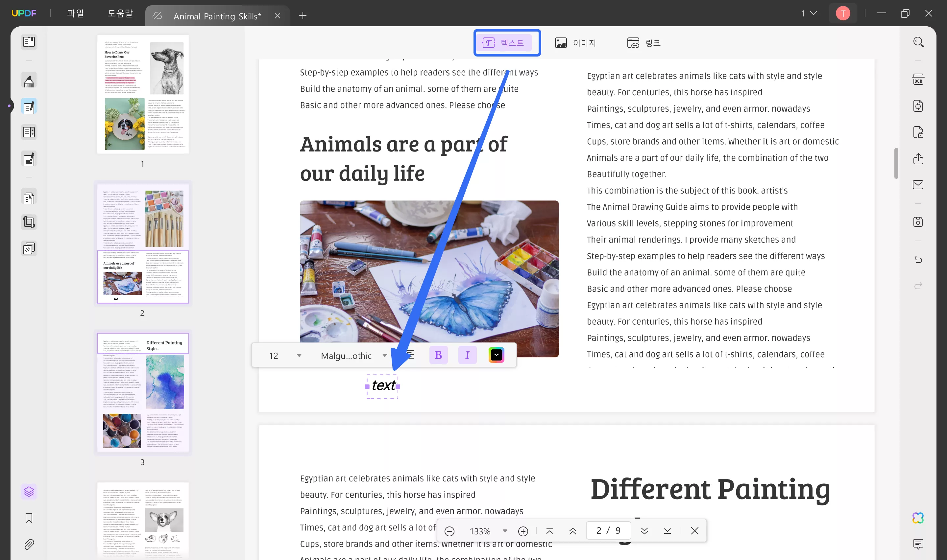Click the redo arrow icon
Screen dimensions: 947x560
point(919,286)
